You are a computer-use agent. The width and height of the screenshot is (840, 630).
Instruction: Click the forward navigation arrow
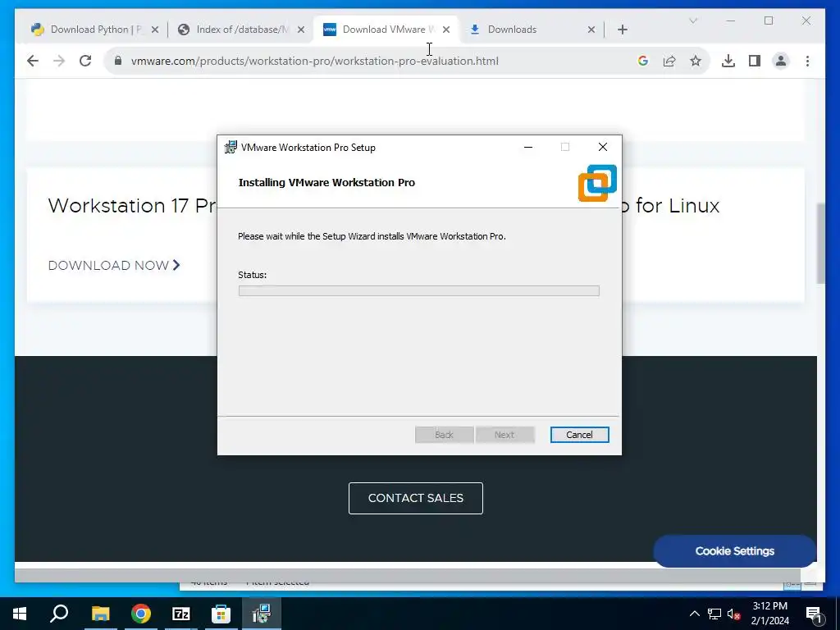click(x=59, y=61)
